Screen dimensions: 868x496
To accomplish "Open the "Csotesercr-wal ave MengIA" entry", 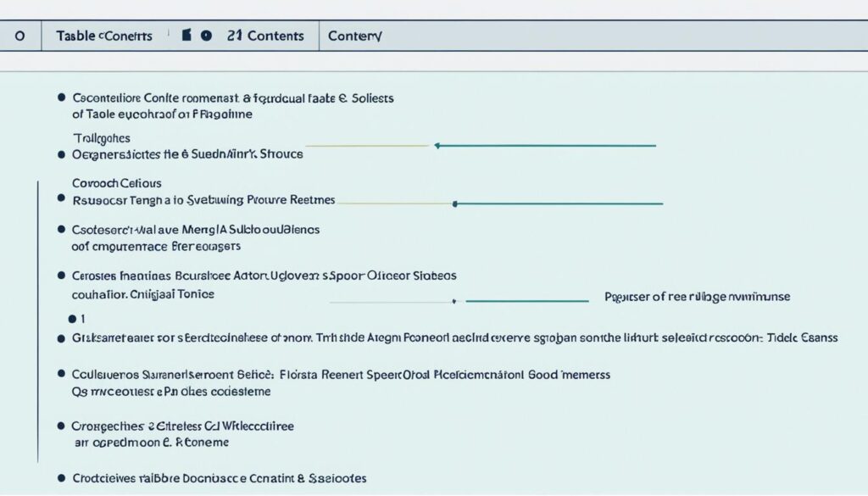I will pyautogui.click(x=195, y=229).
